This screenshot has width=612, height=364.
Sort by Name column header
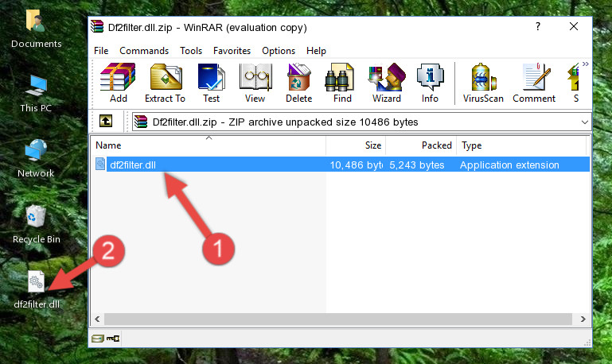(x=209, y=145)
